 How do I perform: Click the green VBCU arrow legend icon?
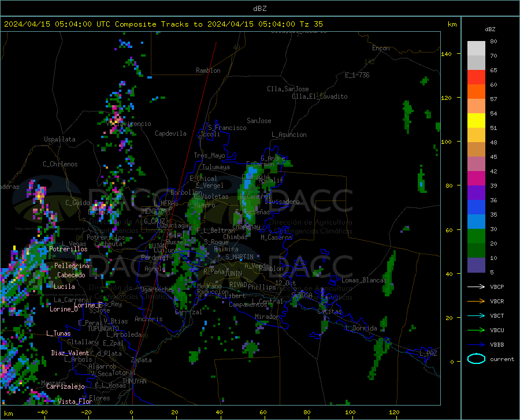[476, 330]
